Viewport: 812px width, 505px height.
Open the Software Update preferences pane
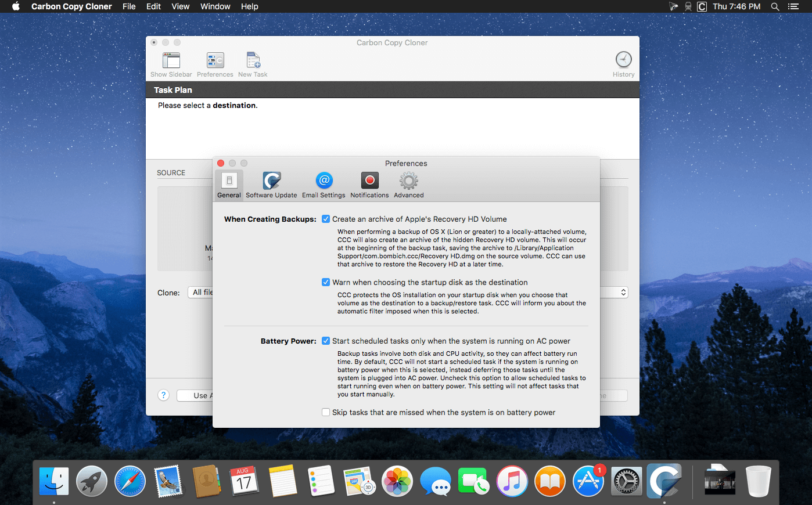[271, 185]
